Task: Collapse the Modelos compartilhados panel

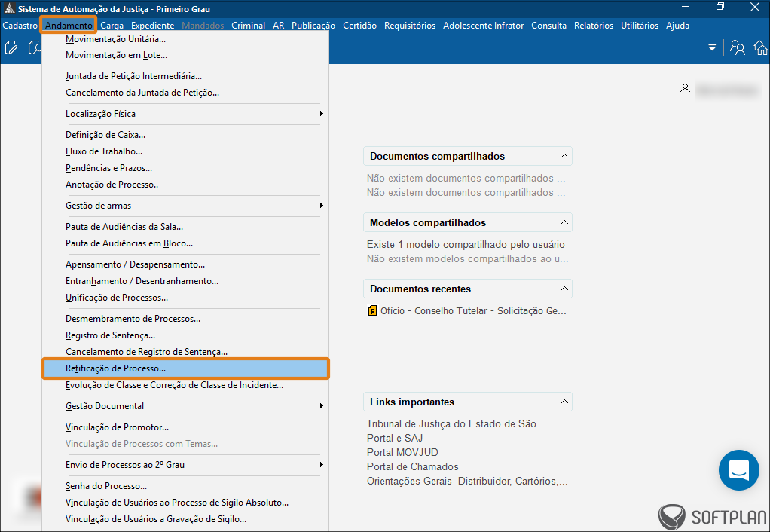Action: point(564,222)
